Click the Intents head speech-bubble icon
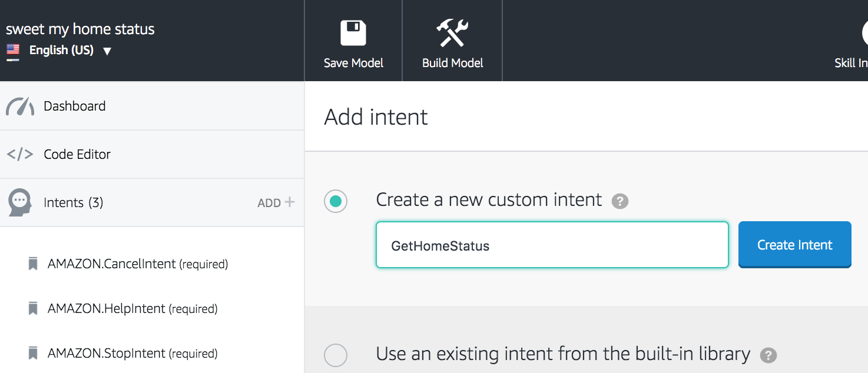Viewport: 868px width, 373px height. 20,202
